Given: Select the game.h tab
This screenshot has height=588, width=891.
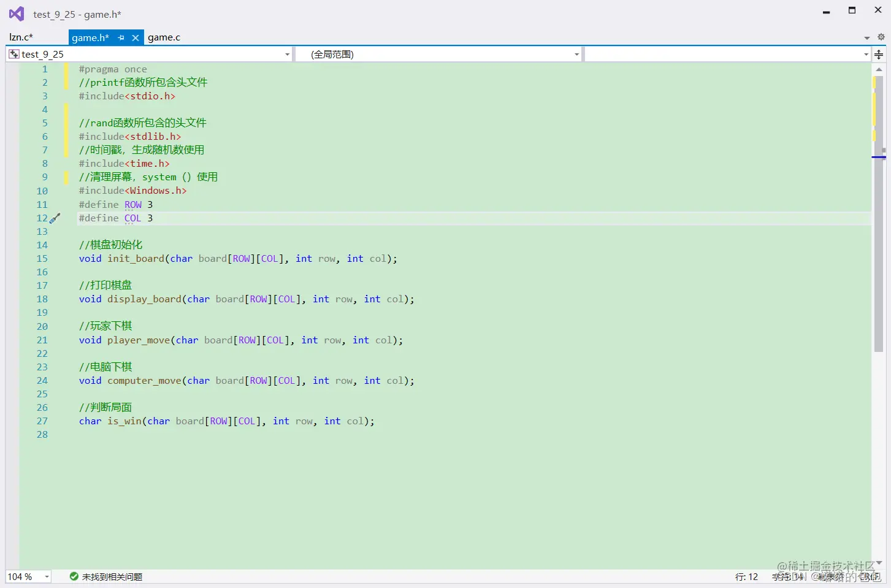Looking at the screenshot, I should [90, 37].
